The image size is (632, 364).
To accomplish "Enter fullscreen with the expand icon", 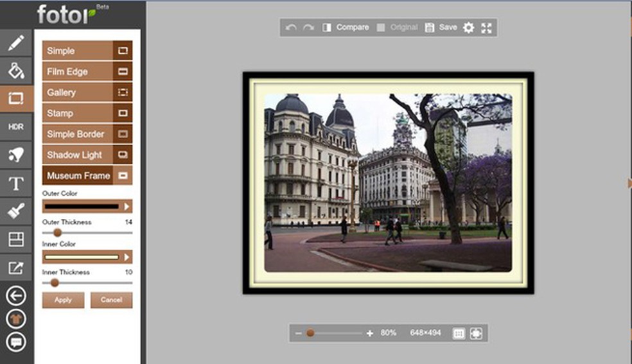I will click(x=486, y=28).
